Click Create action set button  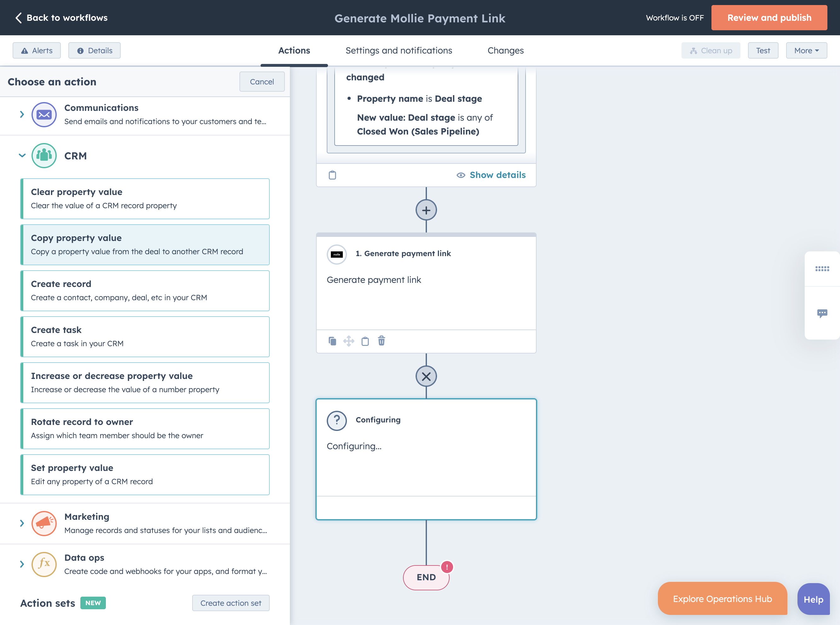point(231,603)
